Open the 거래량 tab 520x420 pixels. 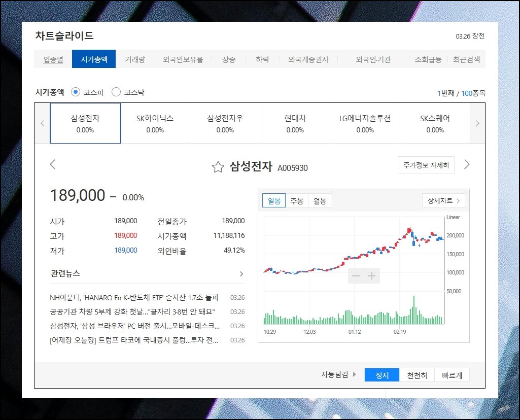click(135, 59)
